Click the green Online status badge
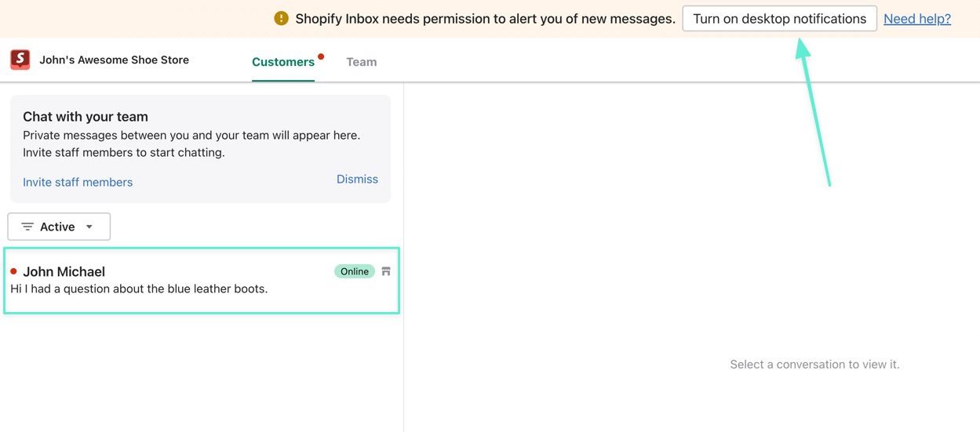This screenshot has width=980, height=432. pyautogui.click(x=355, y=271)
